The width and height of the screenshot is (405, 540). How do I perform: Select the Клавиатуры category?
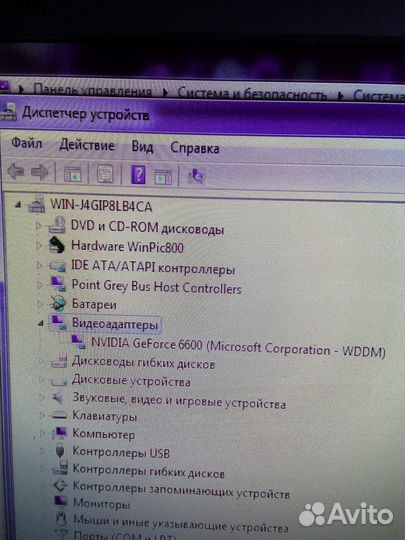(105, 416)
